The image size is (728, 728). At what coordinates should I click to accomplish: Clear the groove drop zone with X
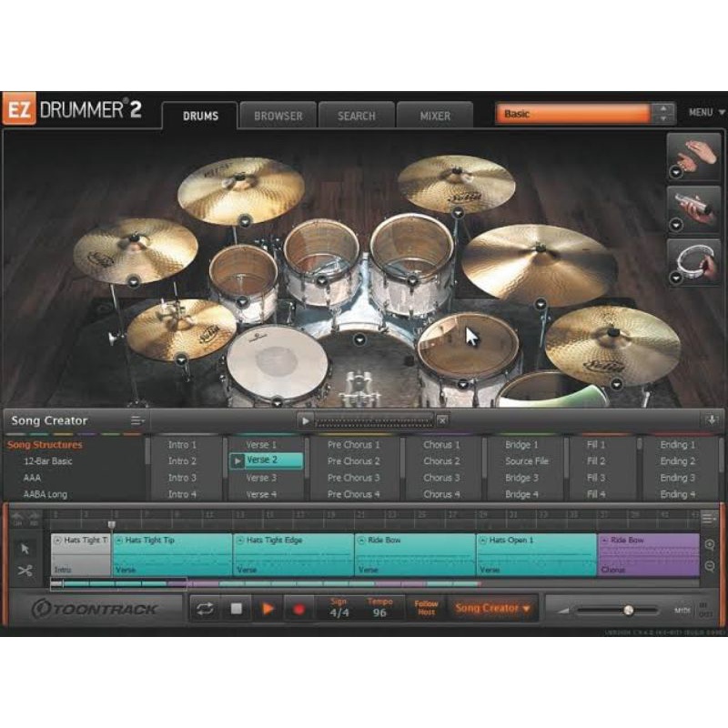point(442,420)
